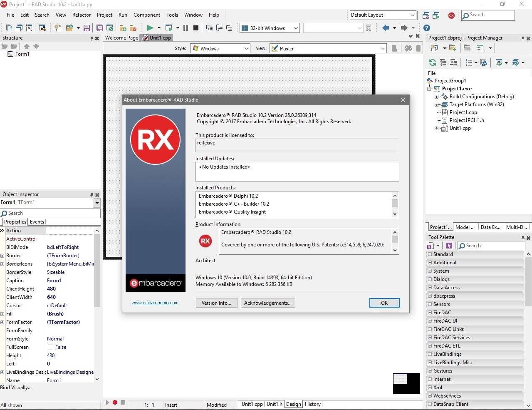
Task: Switch to the Events tab in Object Inspector
Action: (x=37, y=222)
